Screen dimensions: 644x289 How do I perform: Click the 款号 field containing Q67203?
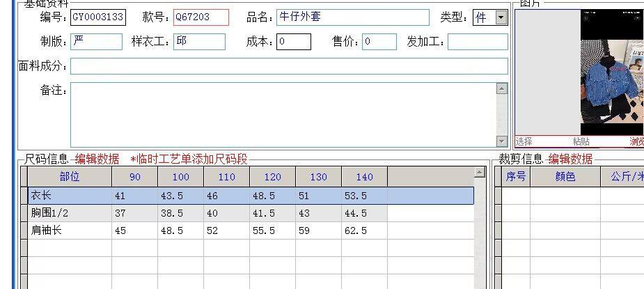(201, 17)
